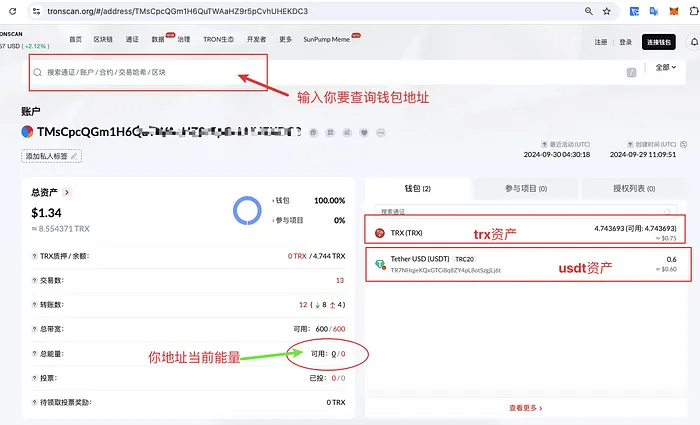The width and height of the screenshot is (700, 425).
Task: Click the help icon next to 总能量
Action: (34, 354)
